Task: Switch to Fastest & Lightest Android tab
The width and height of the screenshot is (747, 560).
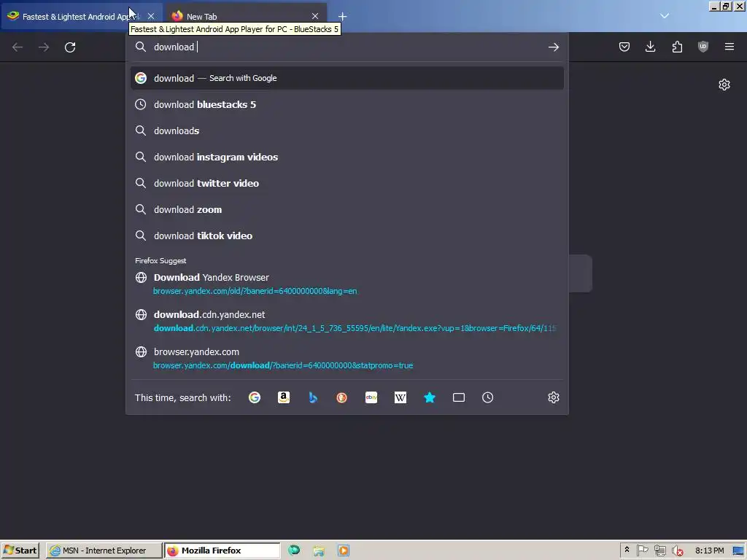Action: click(82, 17)
